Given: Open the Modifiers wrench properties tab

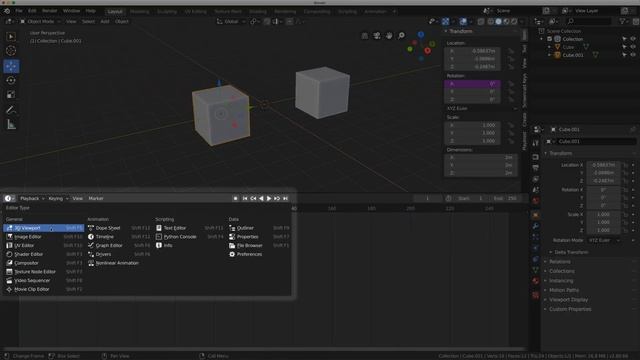Looking at the screenshot, I should (x=536, y=226).
